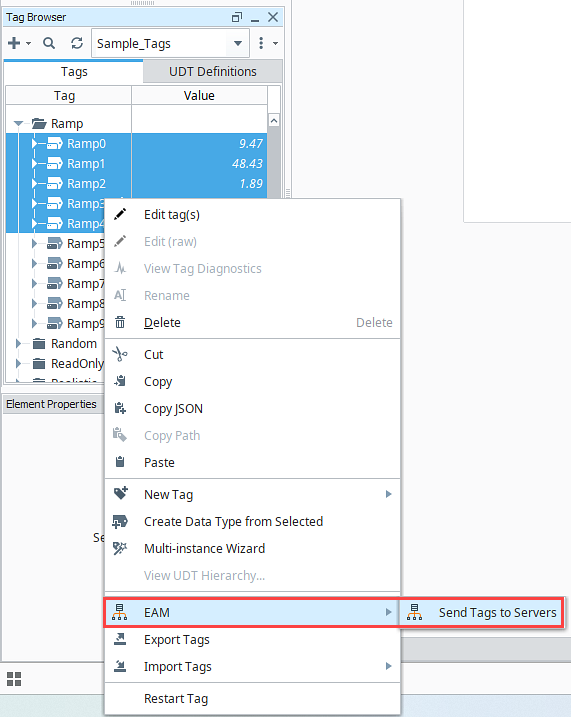Click the grid icon at bottom left

coord(14,679)
